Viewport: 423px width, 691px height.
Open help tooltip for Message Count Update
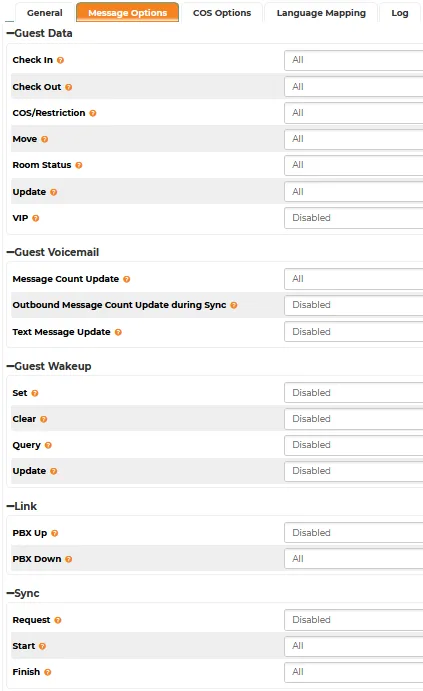[126, 279]
